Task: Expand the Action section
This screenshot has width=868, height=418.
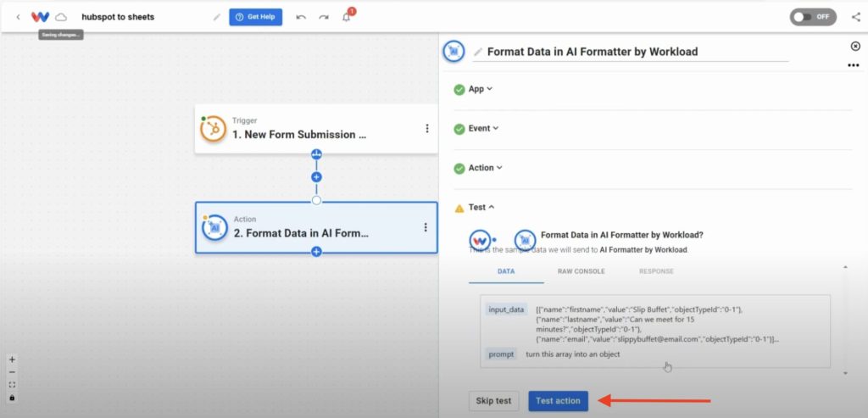Action: pos(486,167)
